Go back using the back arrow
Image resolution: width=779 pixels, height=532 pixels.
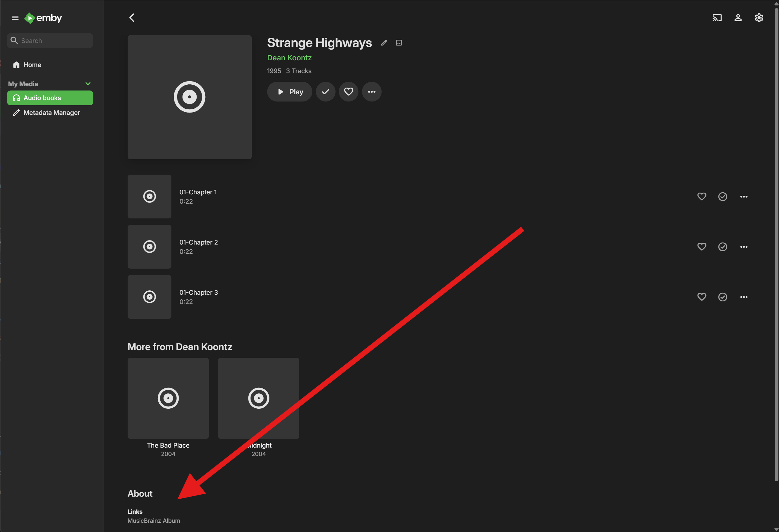[x=132, y=18]
